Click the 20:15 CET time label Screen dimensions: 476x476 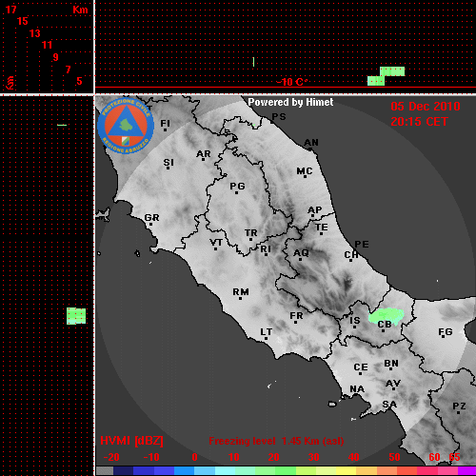click(x=419, y=122)
